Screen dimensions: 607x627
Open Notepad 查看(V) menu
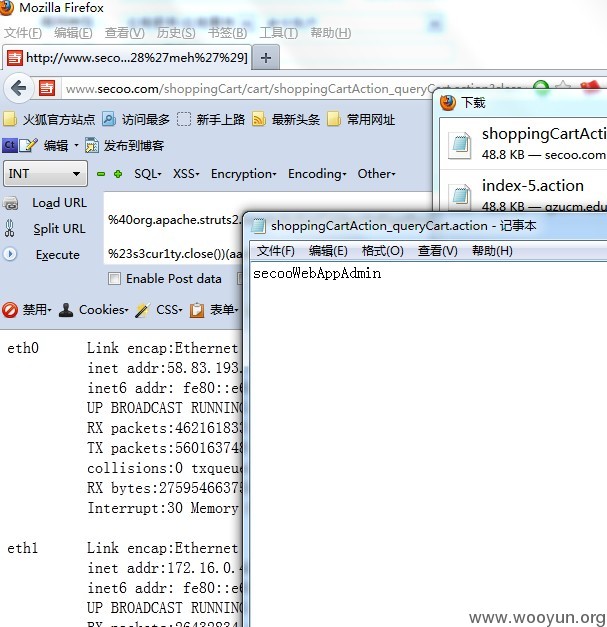coord(437,251)
